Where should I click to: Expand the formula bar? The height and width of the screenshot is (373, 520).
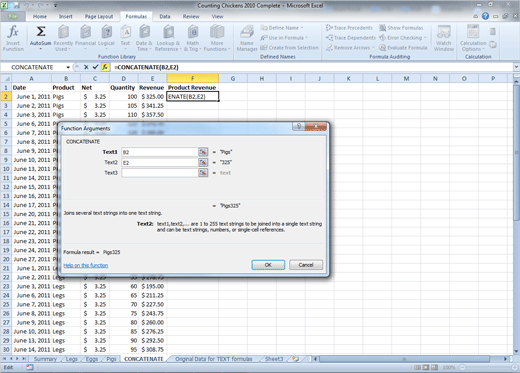[x=516, y=67]
